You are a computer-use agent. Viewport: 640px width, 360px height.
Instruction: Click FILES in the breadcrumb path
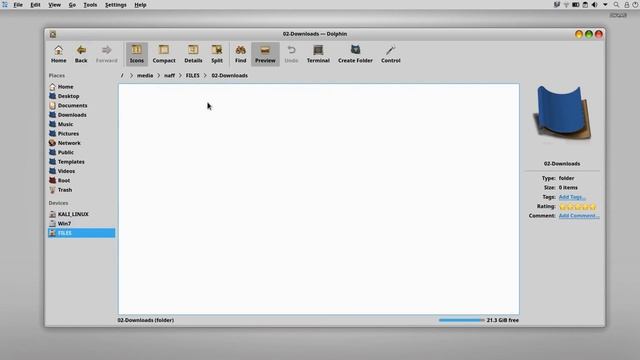[x=193, y=76]
